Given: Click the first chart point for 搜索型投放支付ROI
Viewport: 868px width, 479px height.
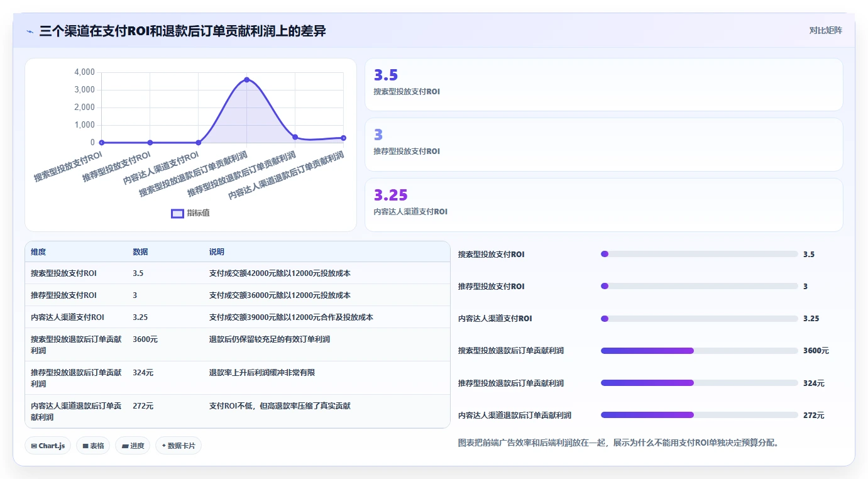Looking at the screenshot, I should pyautogui.click(x=102, y=143).
